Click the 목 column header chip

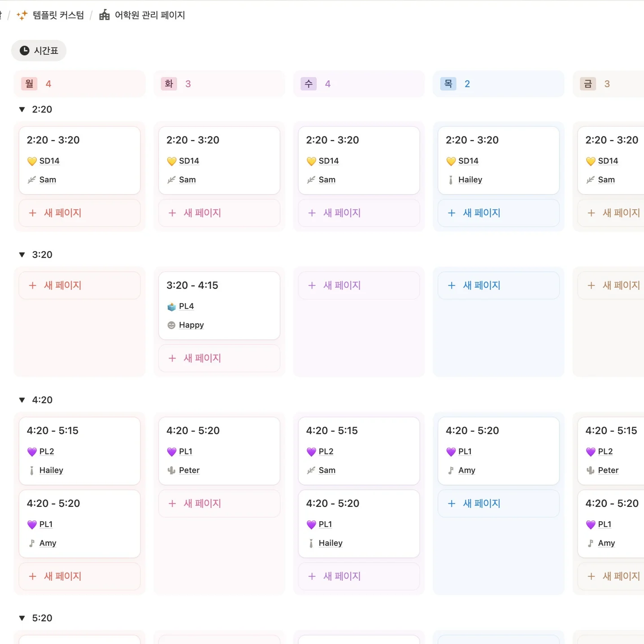[448, 83]
